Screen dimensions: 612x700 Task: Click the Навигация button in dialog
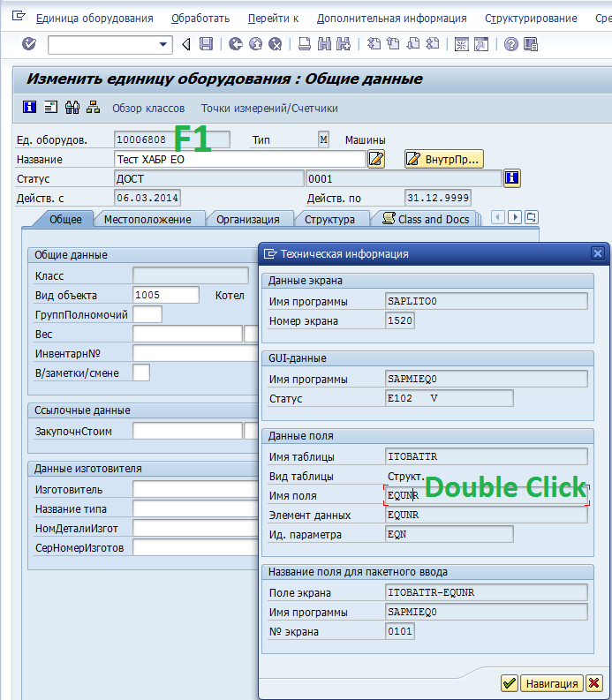click(552, 683)
